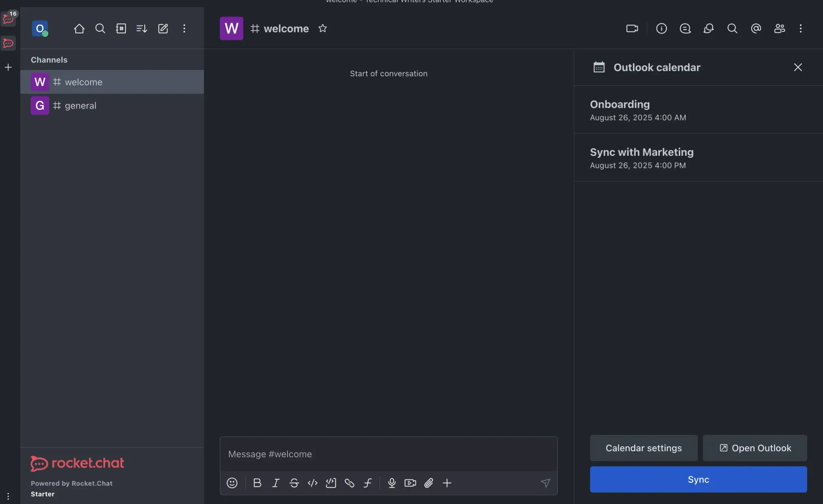This screenshot has width=823, height=504.
Task: Click the sidebar Sort display icon
Action: coord(142,28)
